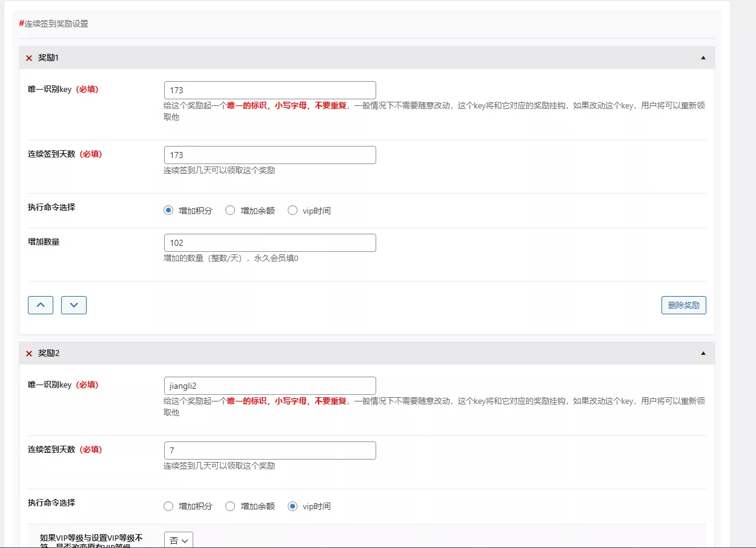Collapse the 奖励2 section using its arrow
Screen dimensions: 756x548
[703, 352]
